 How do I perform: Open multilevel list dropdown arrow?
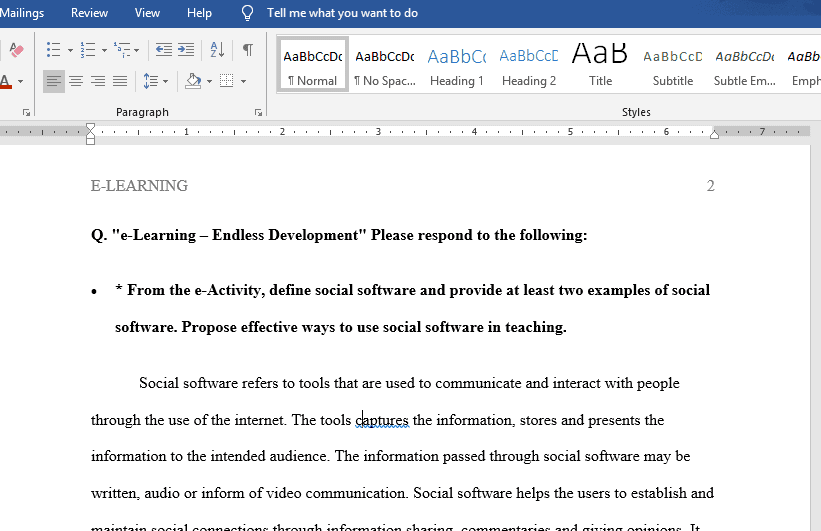tap(137, 50)
